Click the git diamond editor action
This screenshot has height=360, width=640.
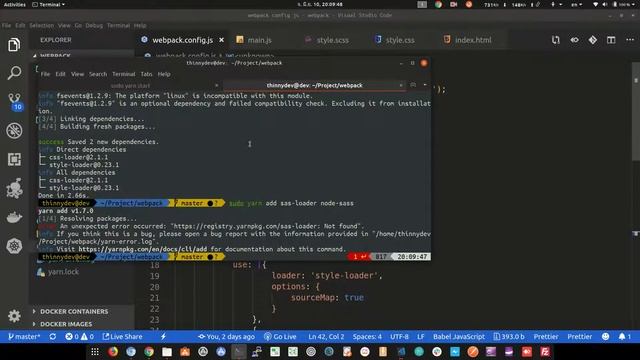pos(593,40)
